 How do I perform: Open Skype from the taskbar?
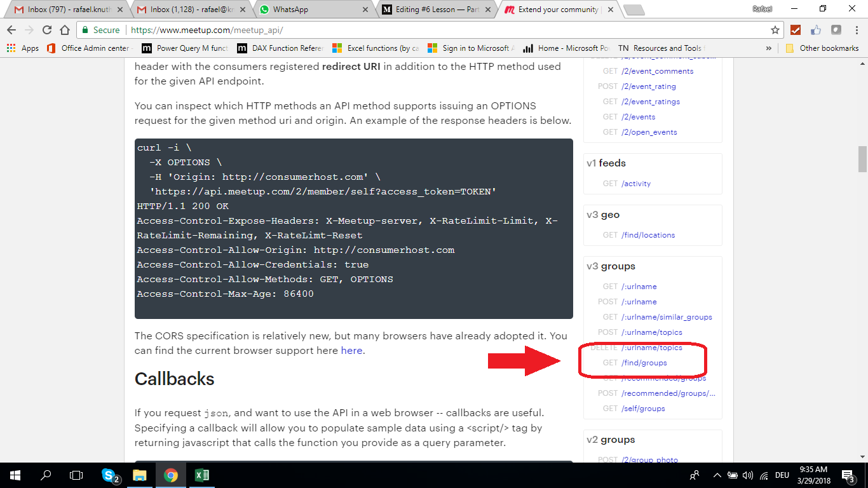[x=109, y=474]
